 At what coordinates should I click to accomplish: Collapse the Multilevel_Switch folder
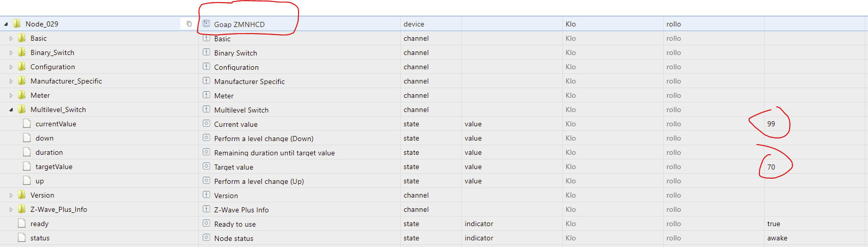(11, 109)
